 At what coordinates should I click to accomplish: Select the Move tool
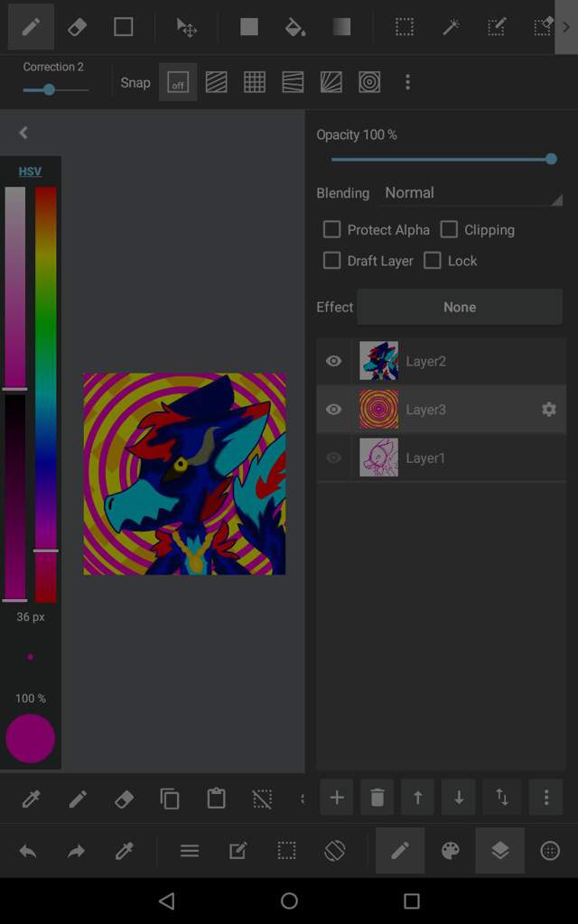click(x=186, y=27)
